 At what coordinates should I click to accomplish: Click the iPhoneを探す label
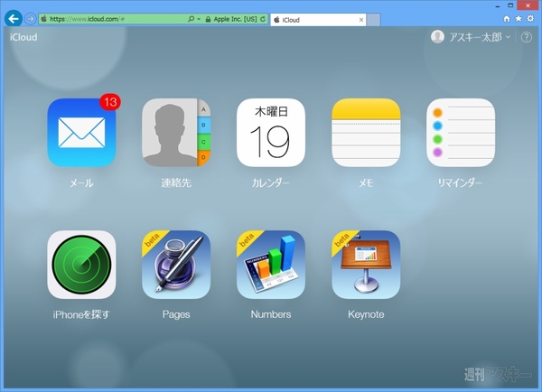81,314
